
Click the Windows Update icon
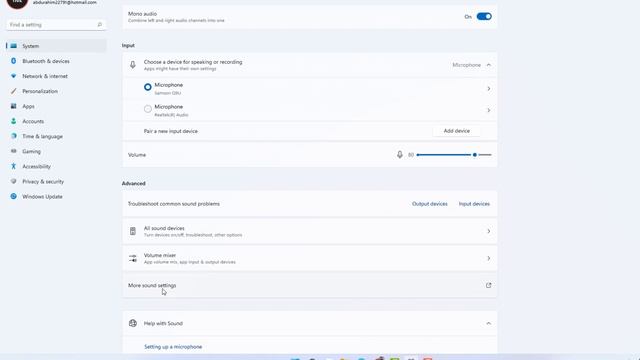(x=13, y=196)
